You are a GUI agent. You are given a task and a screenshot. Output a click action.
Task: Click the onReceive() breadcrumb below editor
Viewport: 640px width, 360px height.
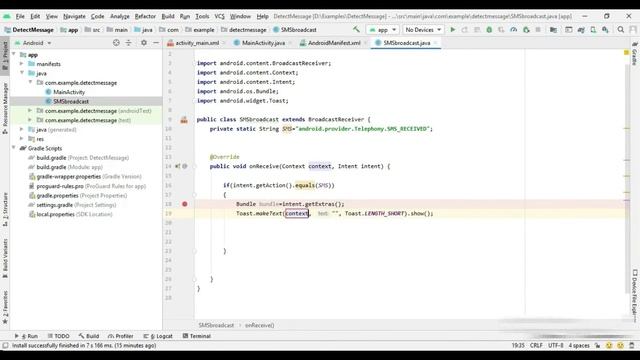point(260,325)
